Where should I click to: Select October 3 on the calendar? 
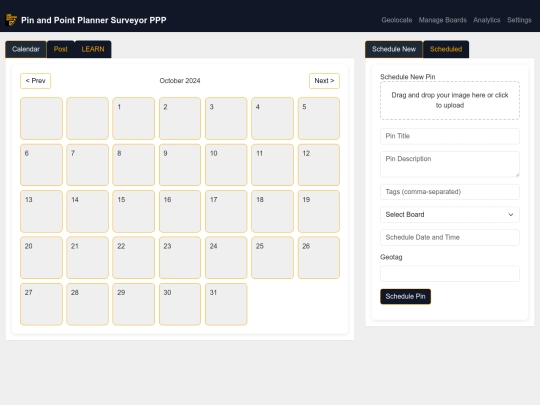[226, 118]
